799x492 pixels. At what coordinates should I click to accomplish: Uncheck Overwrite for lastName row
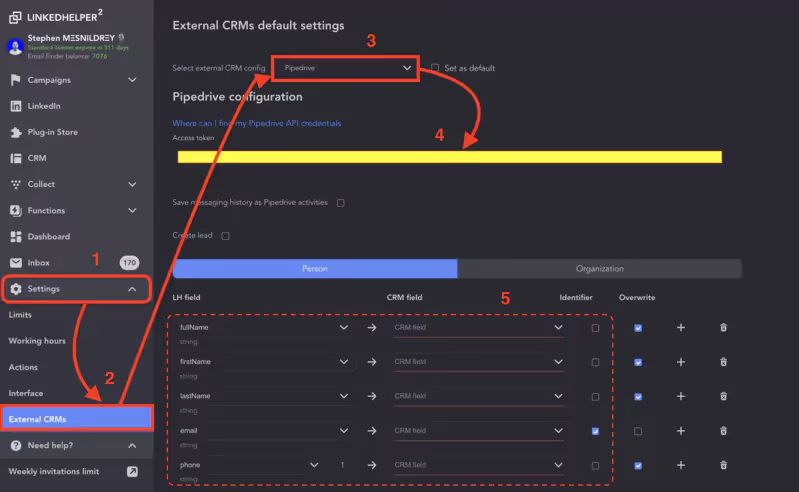coord(638,397)
